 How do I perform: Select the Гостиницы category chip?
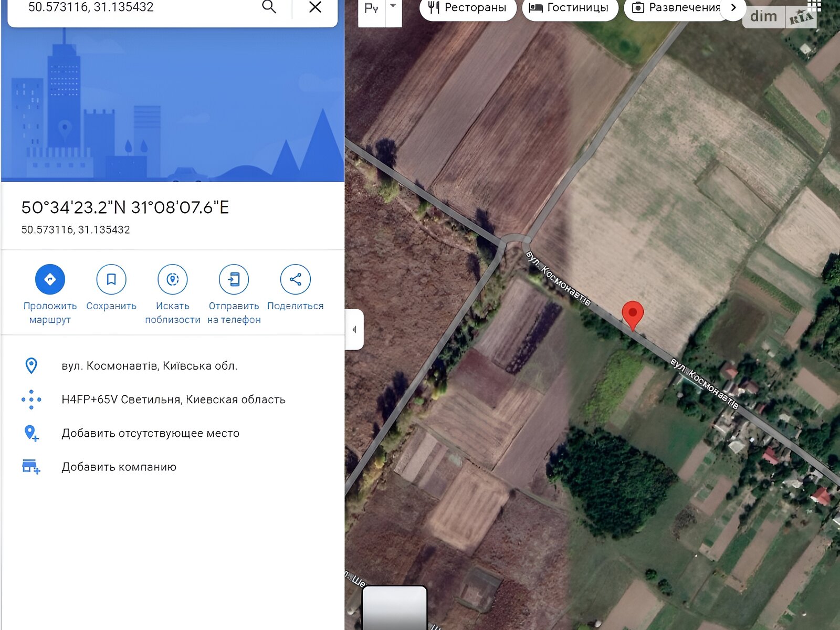[x=570, y=8]
